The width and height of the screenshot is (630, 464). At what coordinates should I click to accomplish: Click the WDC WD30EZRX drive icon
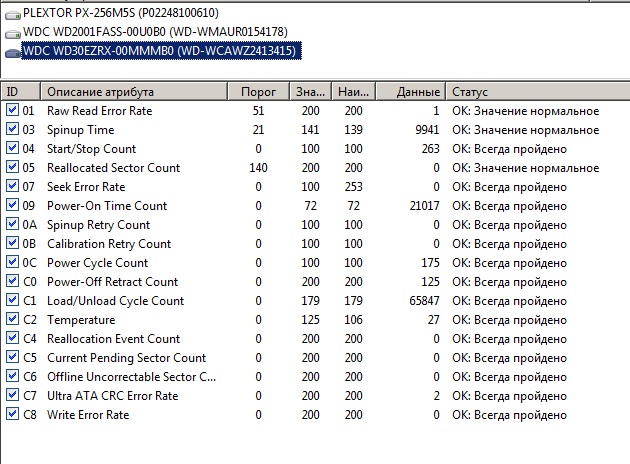click(x=11, y=51)
